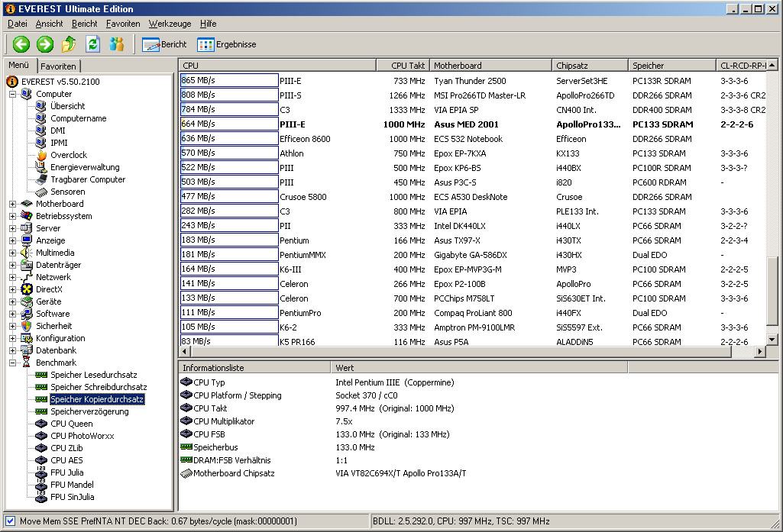
Task: Open the Bericht report toolbar button
Action: click(x=164, y=44)
